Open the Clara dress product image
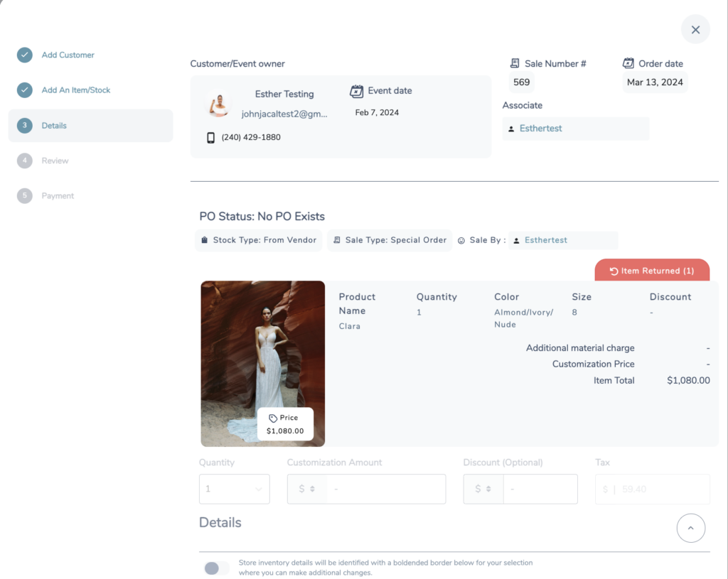Image resolution: width=728 pixels, height=579 pixels. pyautogui.click(x=263, y=363)
